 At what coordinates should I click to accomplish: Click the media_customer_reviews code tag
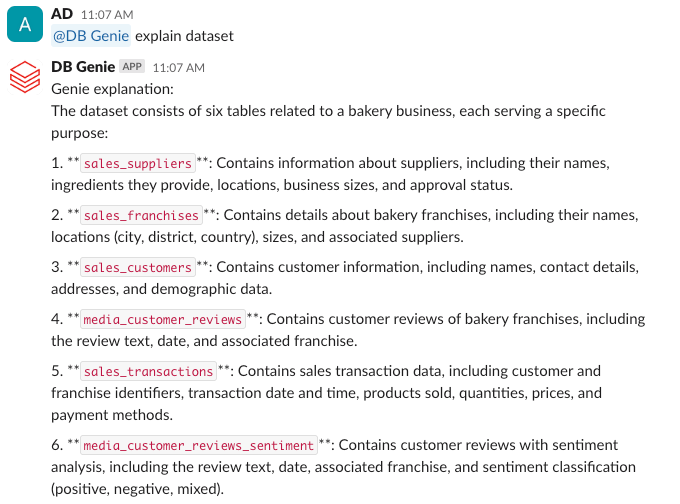point(163,319)
